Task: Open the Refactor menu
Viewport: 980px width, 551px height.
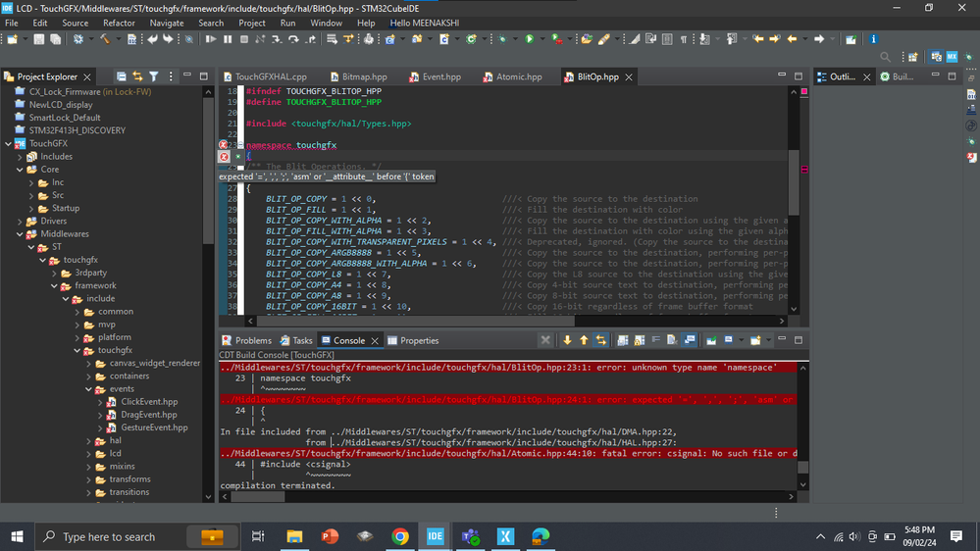Action: pyautogui.click(x=120, y=23)
